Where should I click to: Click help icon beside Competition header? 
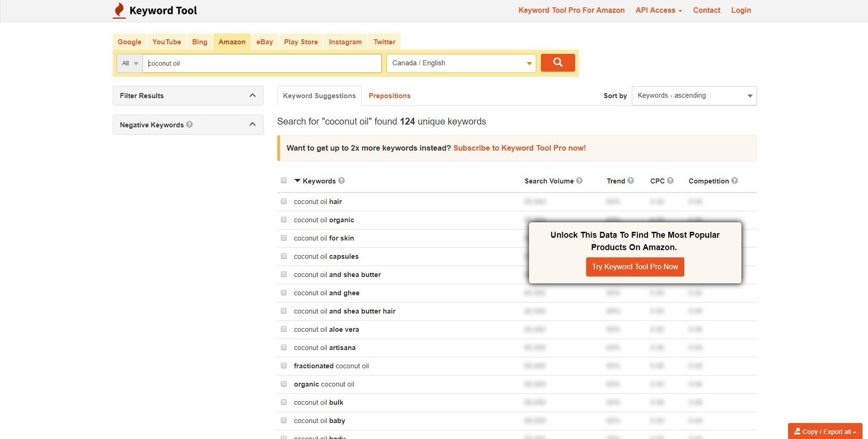coord(735,180)
